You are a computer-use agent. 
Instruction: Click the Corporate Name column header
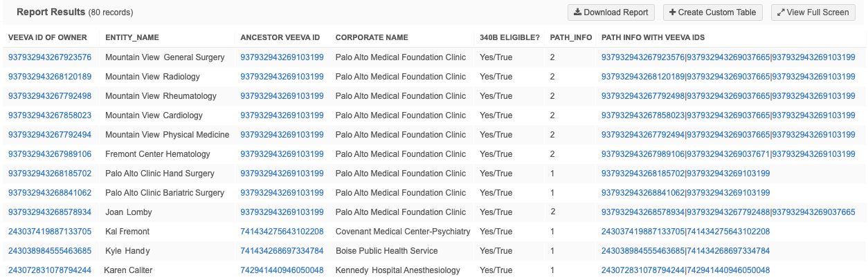pos(372,37)
